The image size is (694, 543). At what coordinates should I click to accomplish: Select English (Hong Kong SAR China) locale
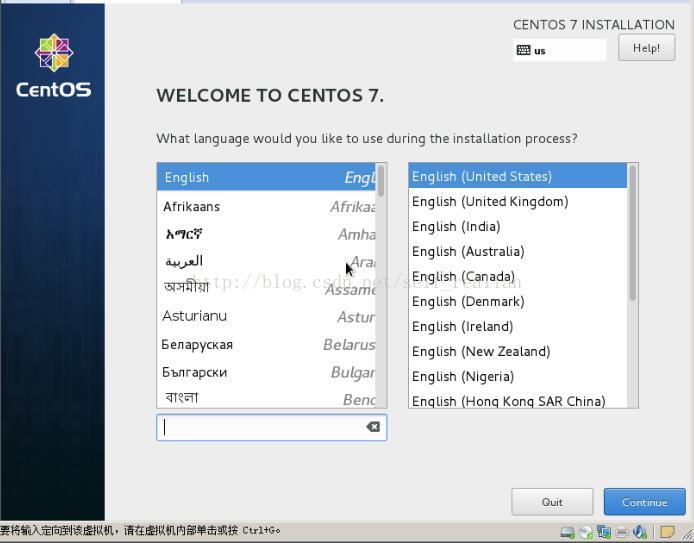pos(517,400)
